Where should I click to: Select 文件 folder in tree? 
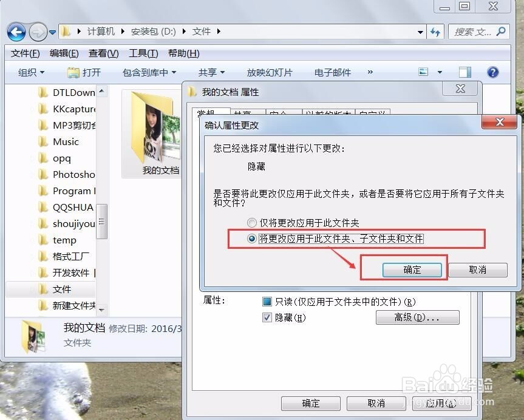coord(51,289)
